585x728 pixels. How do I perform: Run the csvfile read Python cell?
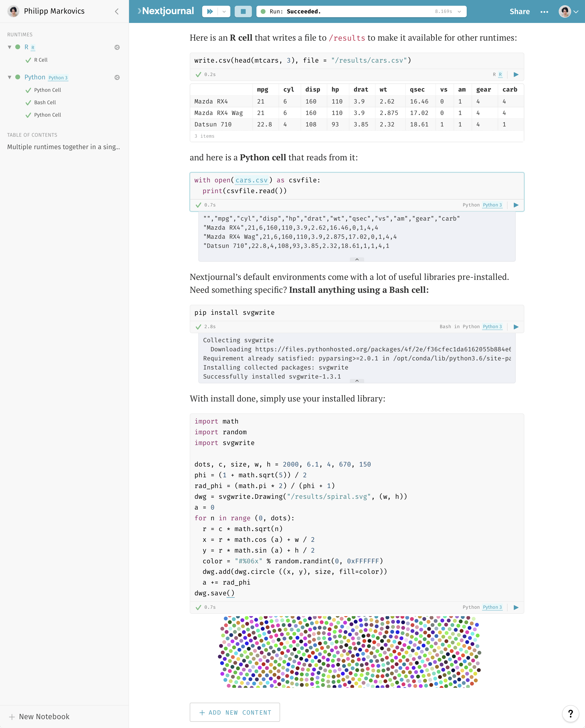tap(516, 205)
